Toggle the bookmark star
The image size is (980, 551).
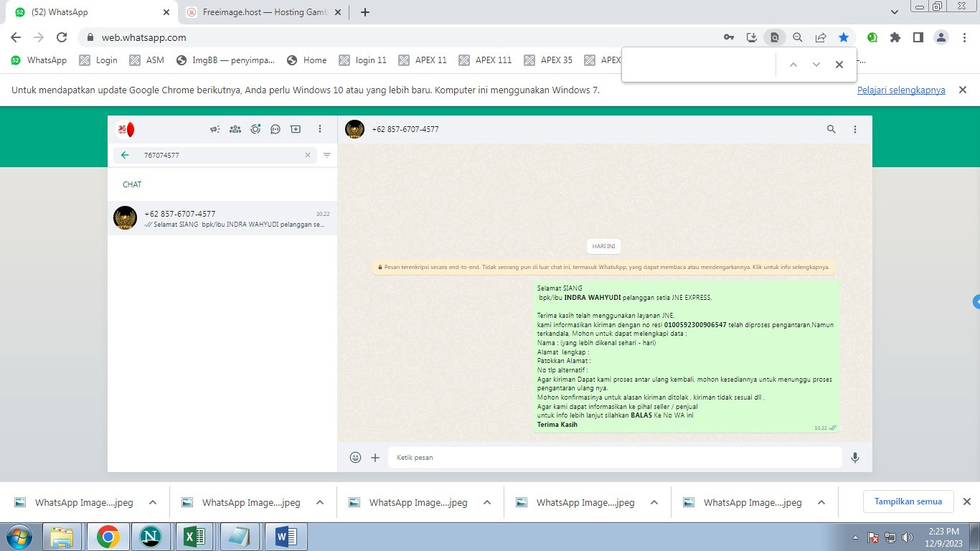coord(844,37)
